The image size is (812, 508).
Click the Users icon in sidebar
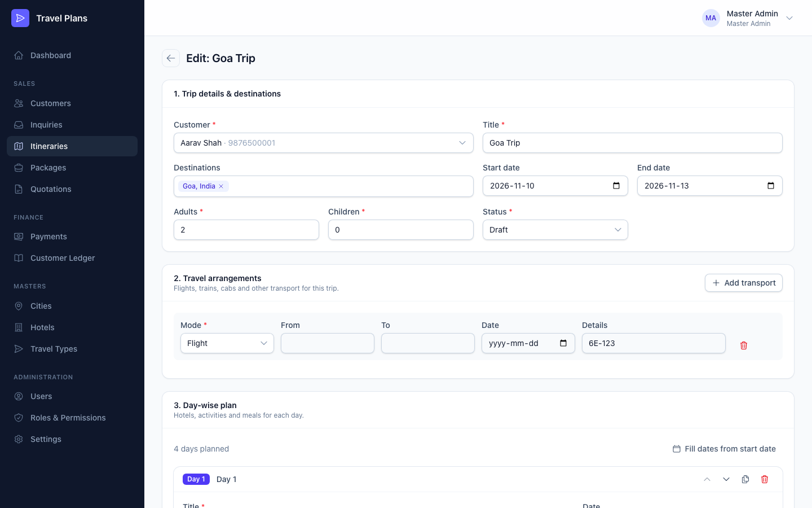(x=19, y=396)
